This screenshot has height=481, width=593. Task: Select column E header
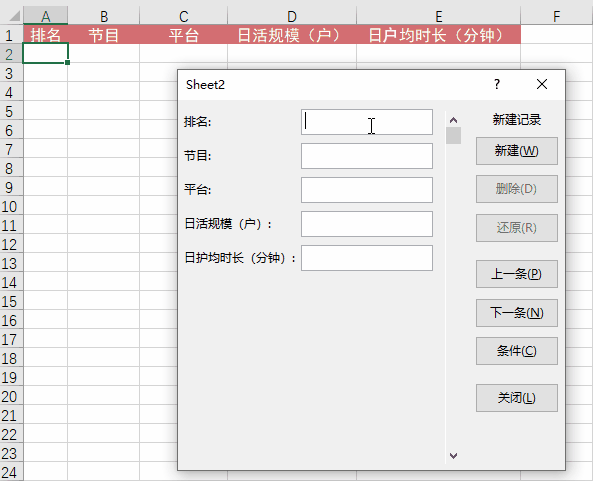click(x=438, y=16)
